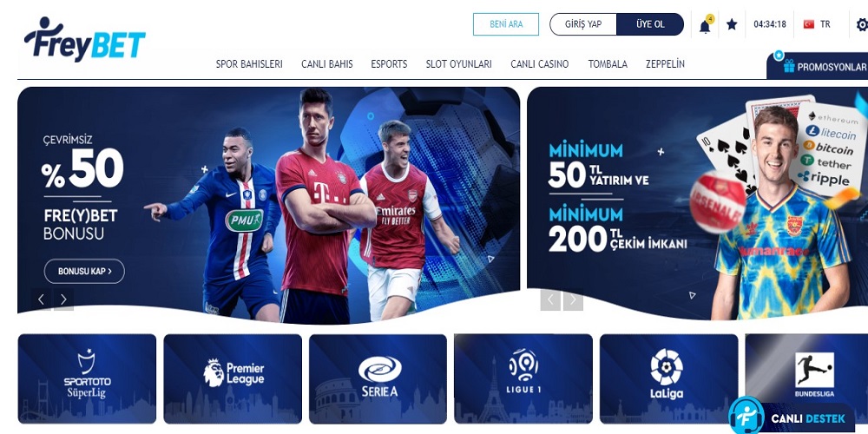Click the Bonusu Kap button
868x434 pixels.
[84, 271]
